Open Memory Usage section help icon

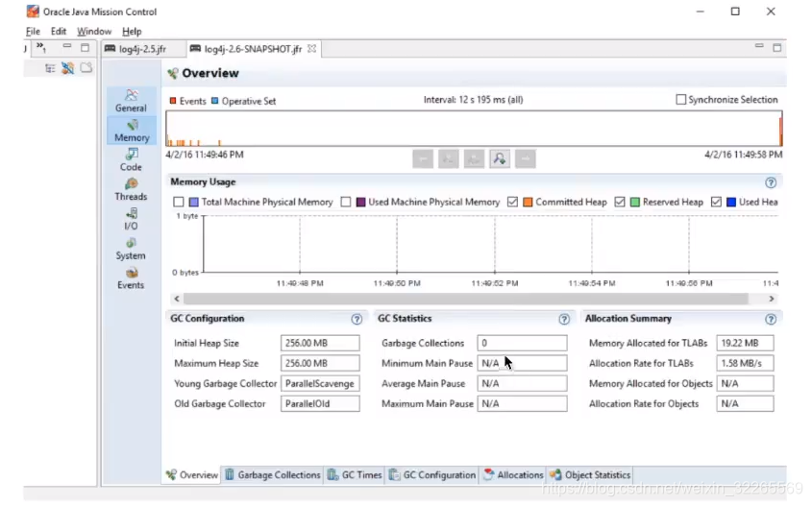[x=771, y=182]
